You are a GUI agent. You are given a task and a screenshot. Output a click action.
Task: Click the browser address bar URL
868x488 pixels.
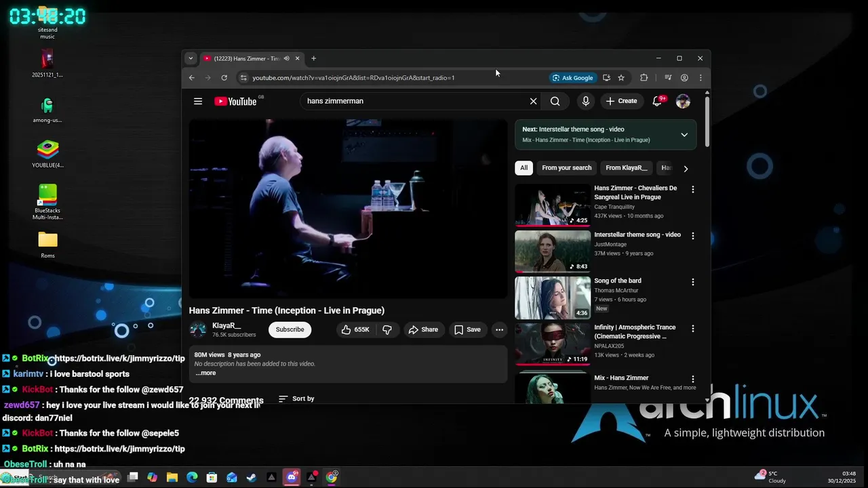tap(353, 78)
